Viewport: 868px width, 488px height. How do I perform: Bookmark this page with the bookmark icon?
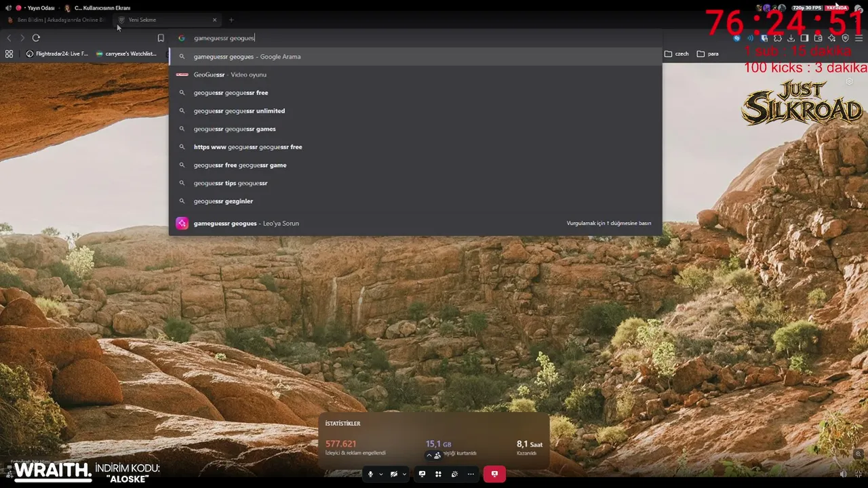point(161,38)
